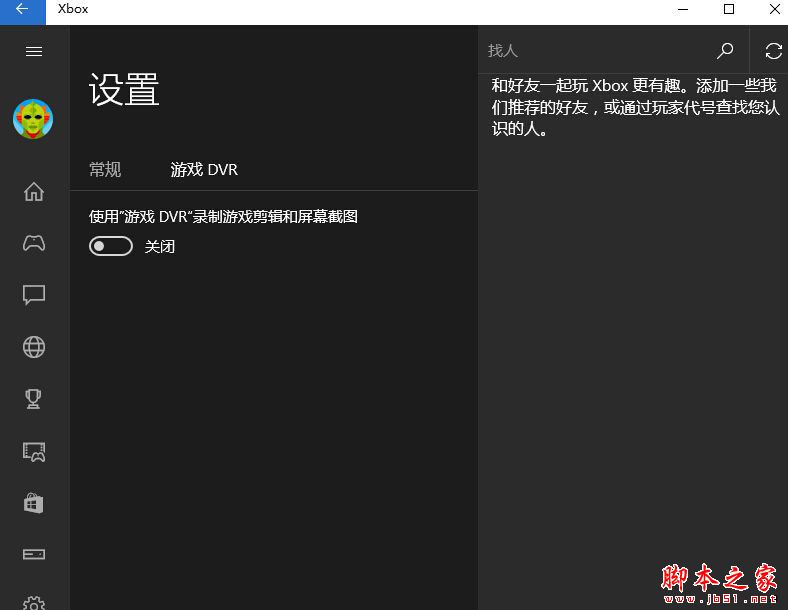The width and height of the screenshot is (788, 610).
Task: Click the magnifier search icon
Action: tap(725, 51)
